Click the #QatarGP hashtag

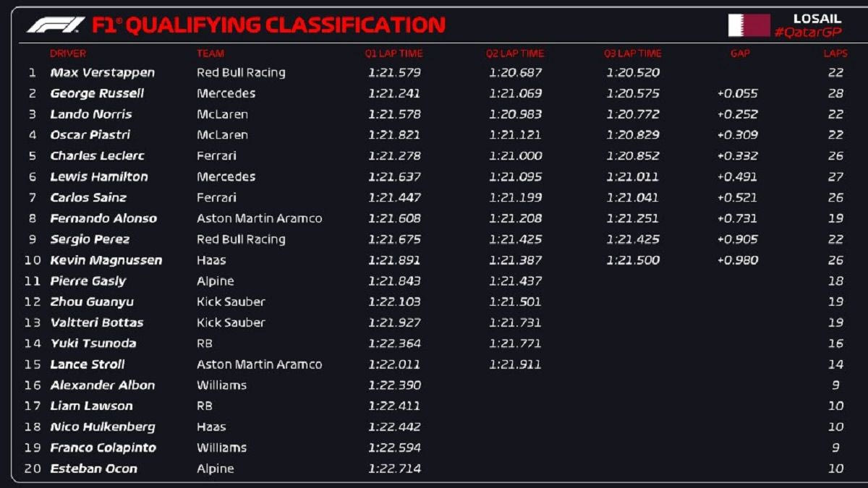[807, 33]
